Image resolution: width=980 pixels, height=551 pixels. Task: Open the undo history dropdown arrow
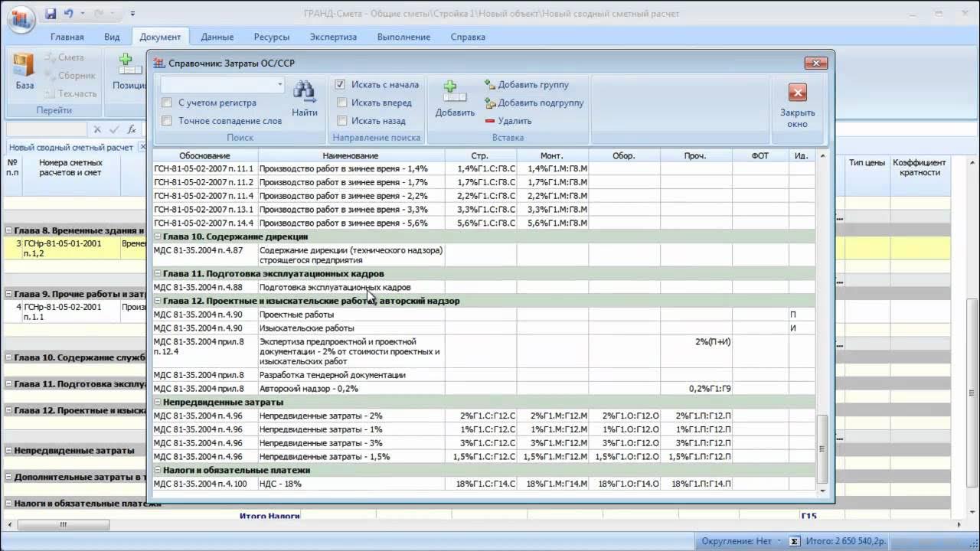pos(82,14)
